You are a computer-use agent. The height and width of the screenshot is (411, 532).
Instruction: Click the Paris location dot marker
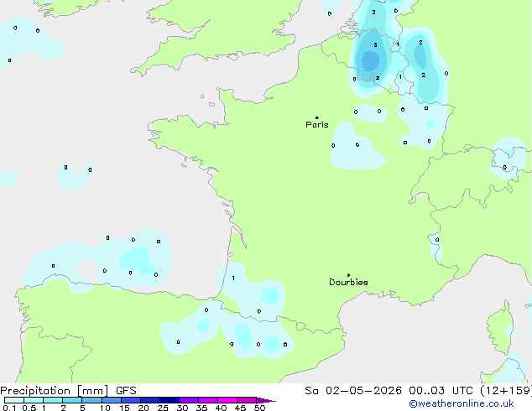(x=317, y=117)
